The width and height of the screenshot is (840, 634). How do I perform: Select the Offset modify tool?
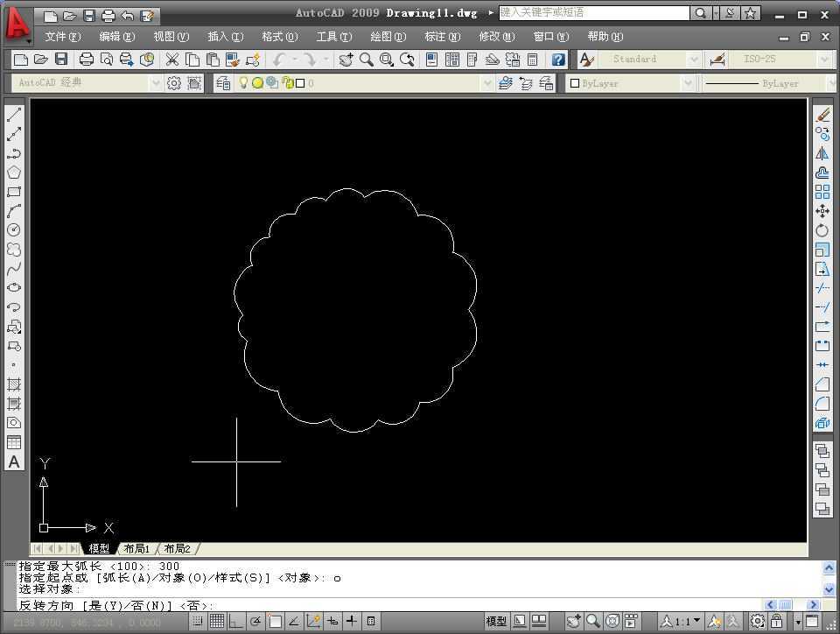tap(822, 173)
